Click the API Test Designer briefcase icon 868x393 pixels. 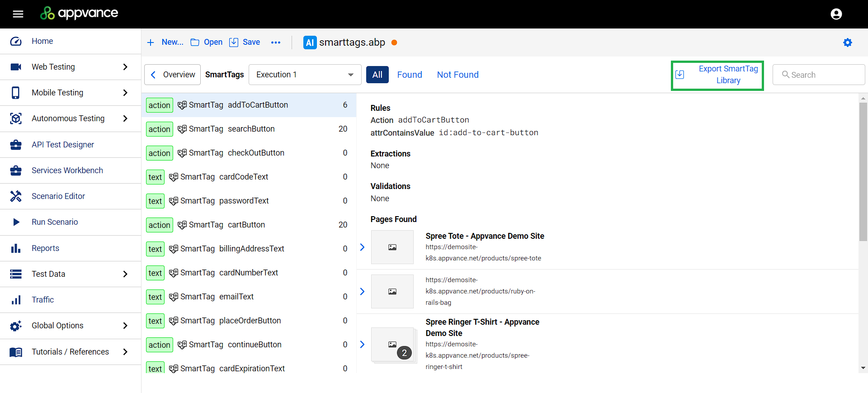pos(16,145)
